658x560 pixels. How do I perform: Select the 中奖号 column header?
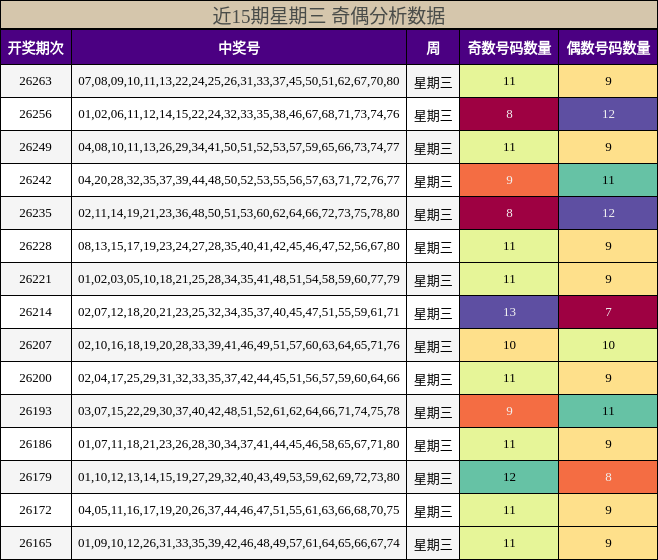(239, 47)
